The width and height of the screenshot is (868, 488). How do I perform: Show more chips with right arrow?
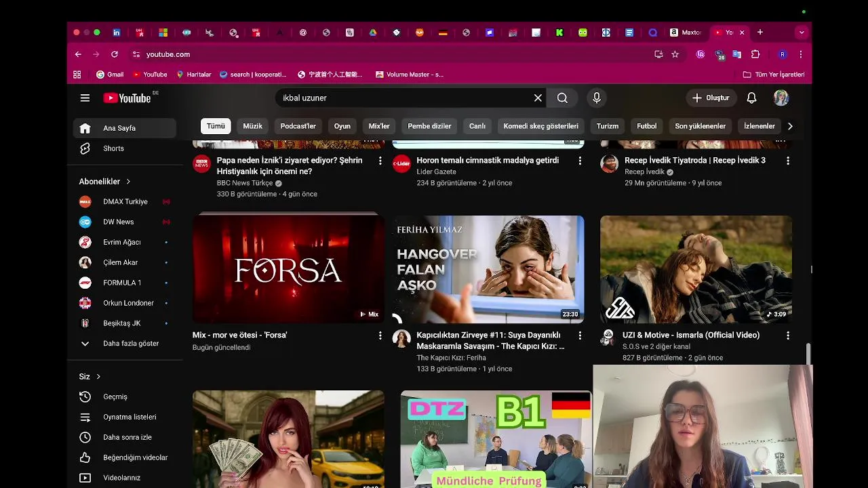[x=790, y=126]
